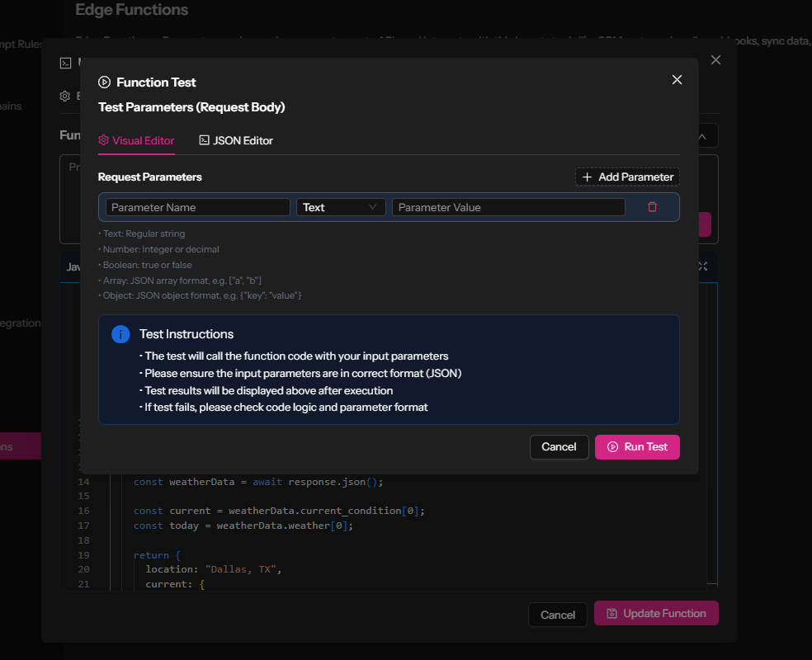Focus the Parameter Name input field

pos(198,207)
